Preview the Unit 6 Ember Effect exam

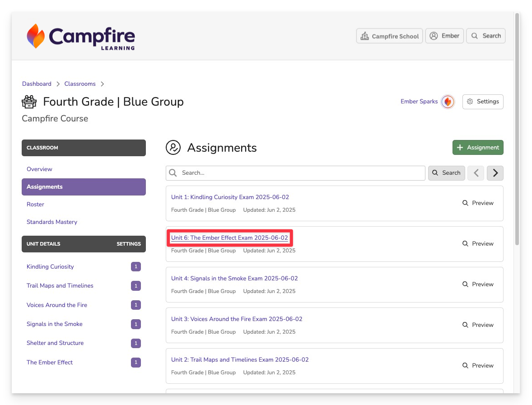[478, 243]
